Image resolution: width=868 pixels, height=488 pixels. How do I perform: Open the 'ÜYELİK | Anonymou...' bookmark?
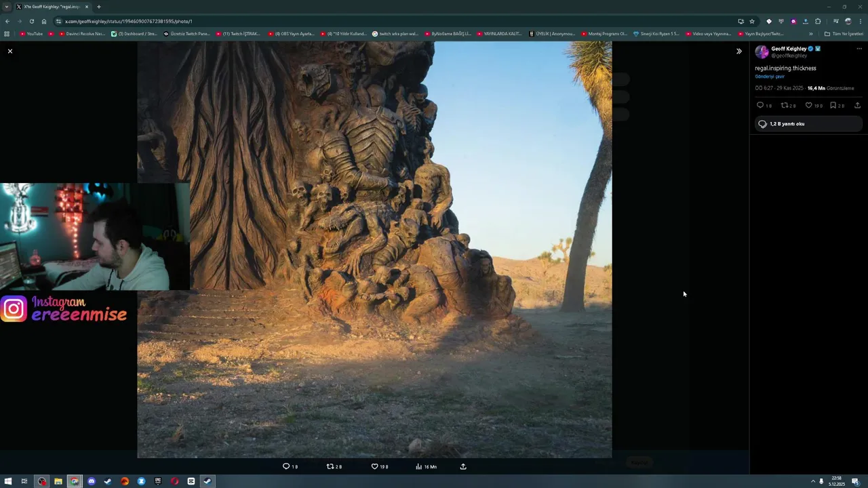(551, 34)
